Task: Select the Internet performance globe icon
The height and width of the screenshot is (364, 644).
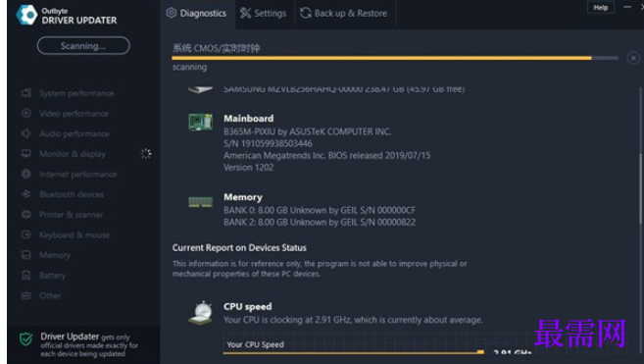Action: tap(26, 174)
